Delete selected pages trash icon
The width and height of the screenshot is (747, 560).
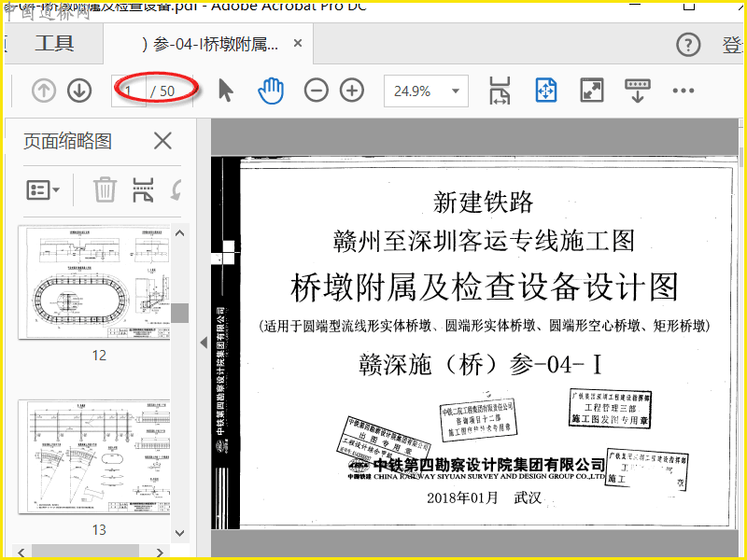[105, 189]
